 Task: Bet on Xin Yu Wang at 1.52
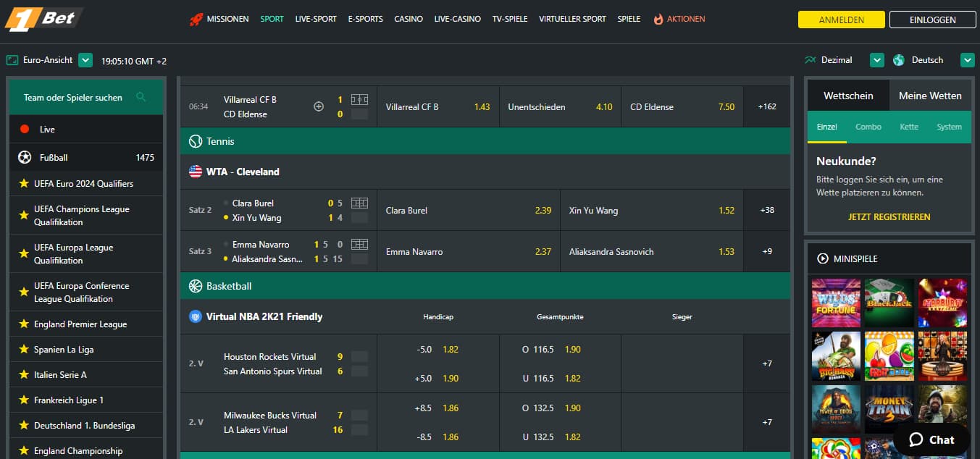(x=652, y=210)
